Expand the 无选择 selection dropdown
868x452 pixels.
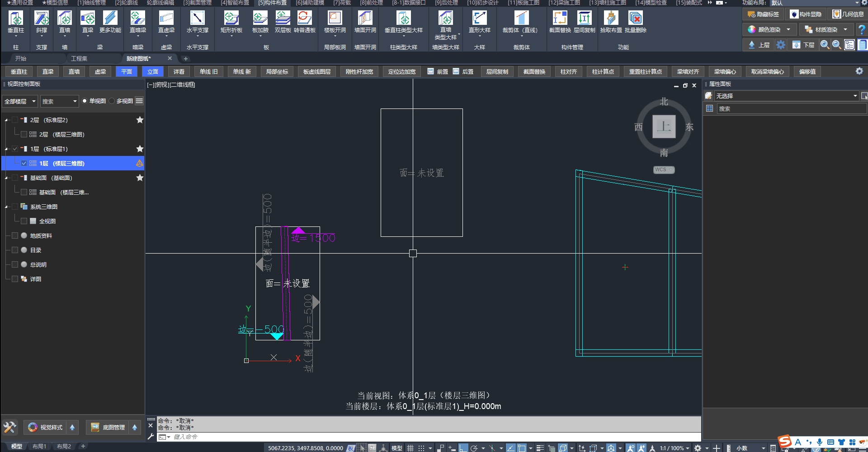pyautogui.click(x=855, y=96)
